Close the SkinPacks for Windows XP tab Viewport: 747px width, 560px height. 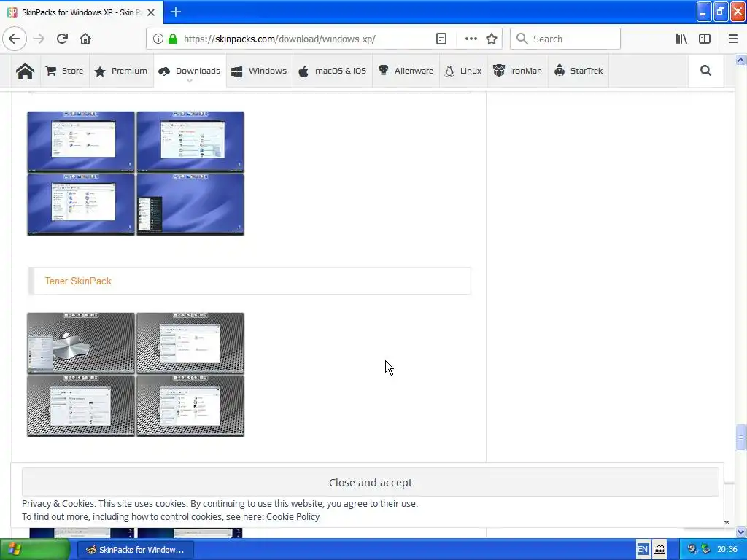pos(151,12)
